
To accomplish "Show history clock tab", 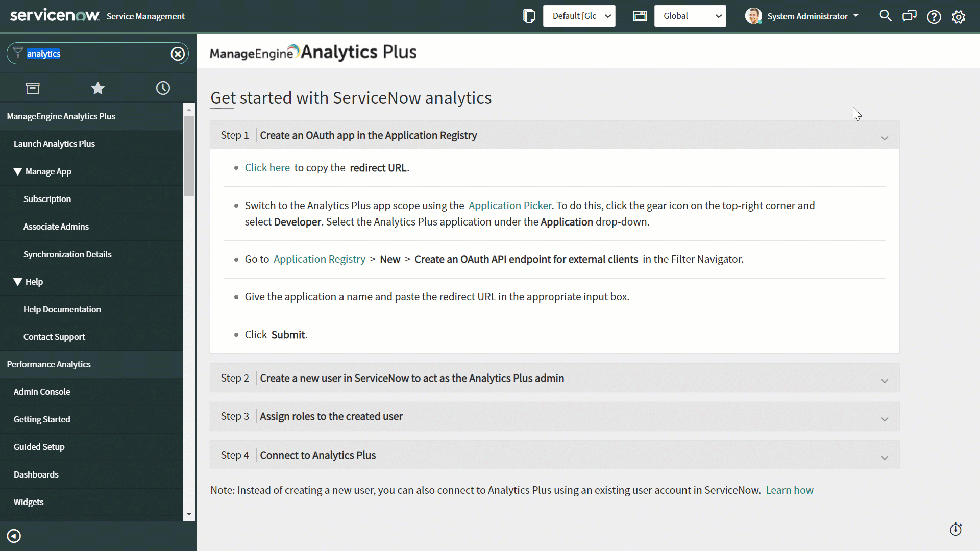I will (163, 88).
